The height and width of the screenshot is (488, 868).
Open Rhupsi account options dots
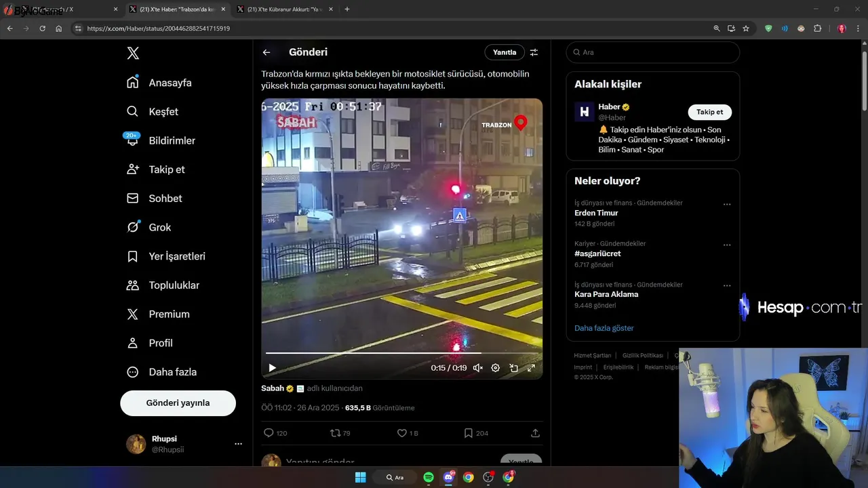[238, 444]
